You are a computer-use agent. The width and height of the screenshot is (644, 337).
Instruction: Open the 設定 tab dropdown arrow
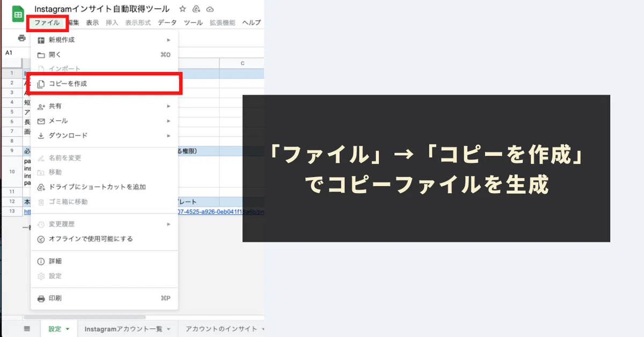(68, 329)
